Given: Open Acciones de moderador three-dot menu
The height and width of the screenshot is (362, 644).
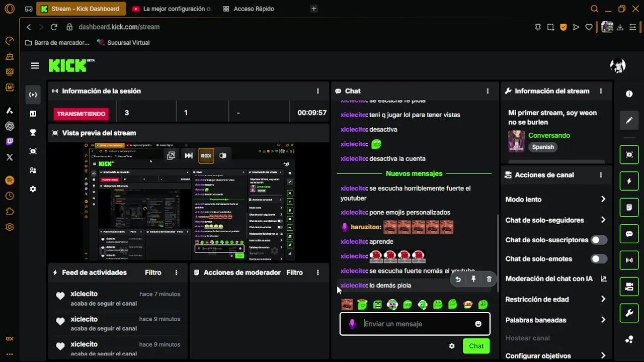Looking at the screenshot, I should 317,273.
